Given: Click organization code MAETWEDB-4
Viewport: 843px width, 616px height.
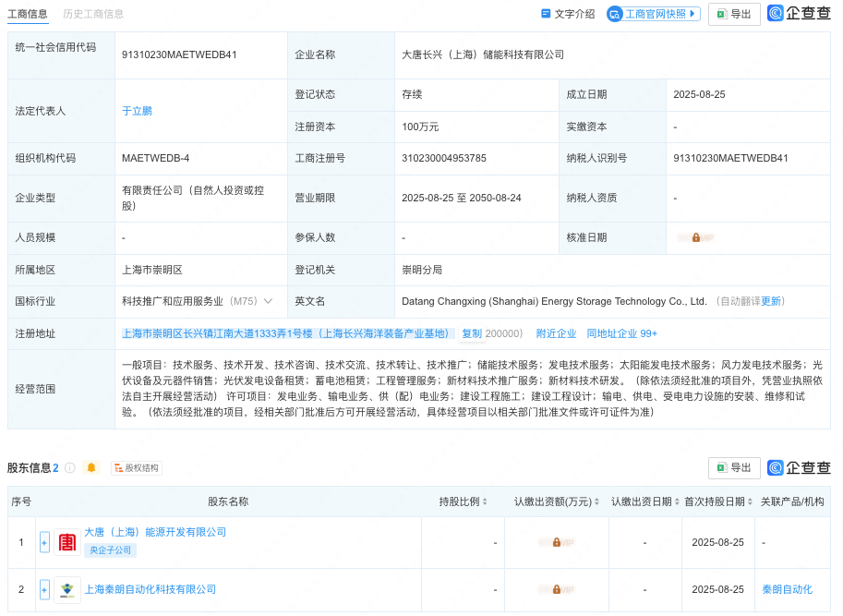Looking at the screenshot, I should coord(155,158).
